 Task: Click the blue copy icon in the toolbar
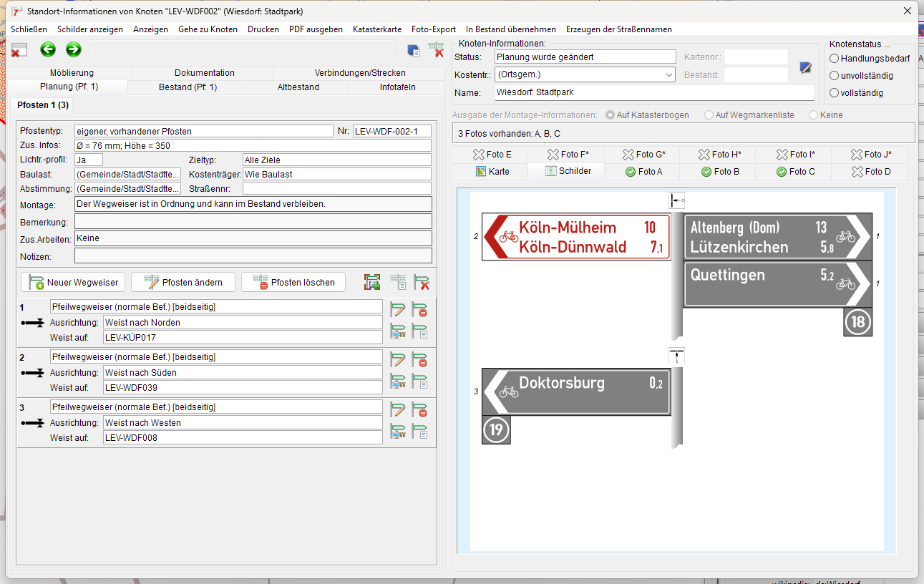pos(414,50)
